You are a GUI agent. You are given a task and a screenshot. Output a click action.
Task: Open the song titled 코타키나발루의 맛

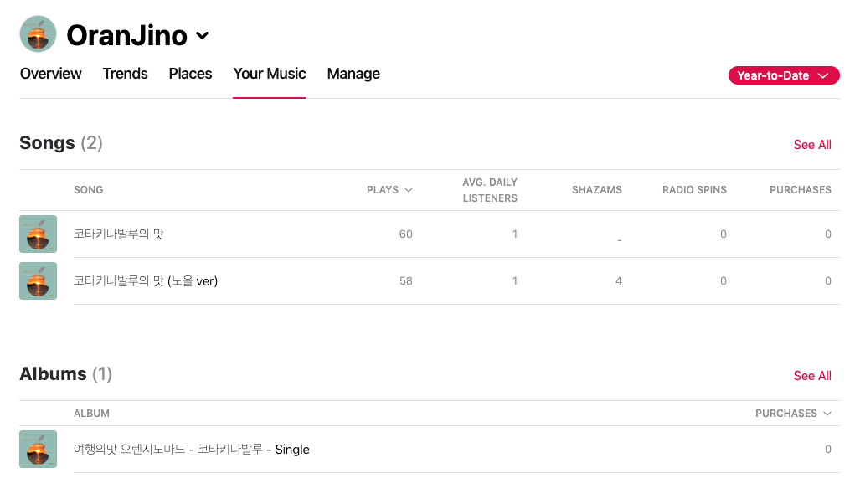point(118,234)
